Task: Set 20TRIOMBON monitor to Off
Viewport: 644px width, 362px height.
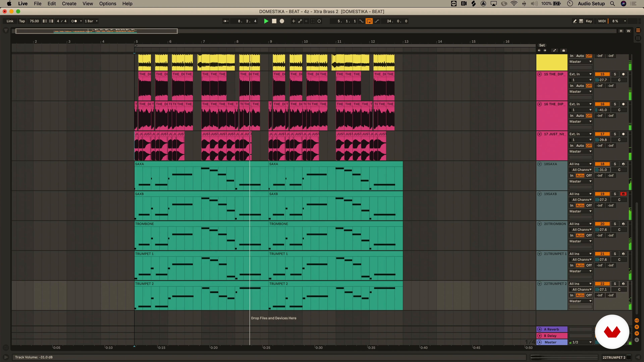Action: point(589,235)
